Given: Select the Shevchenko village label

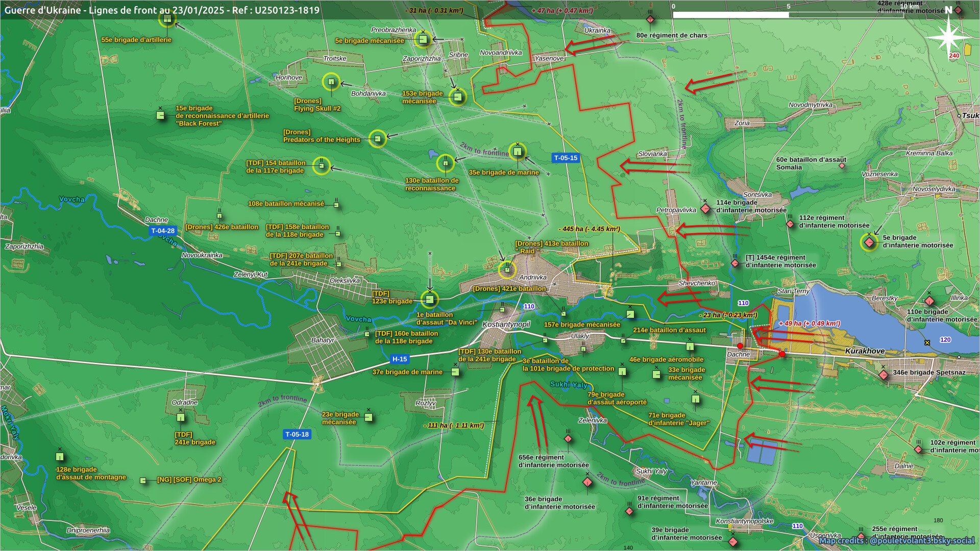Looking at the screenshot, I should pos(697,283).
